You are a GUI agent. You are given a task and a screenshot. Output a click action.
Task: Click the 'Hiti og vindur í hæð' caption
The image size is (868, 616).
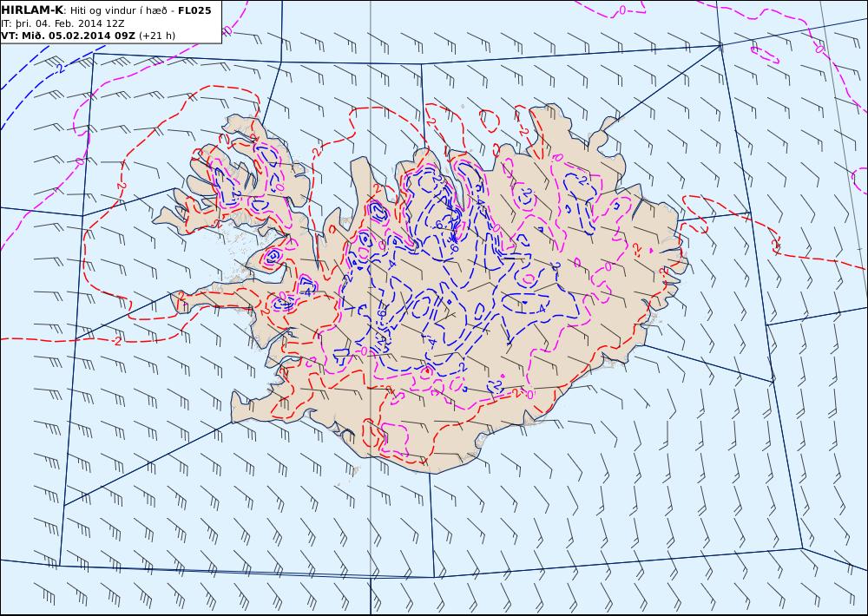point(118,10)
